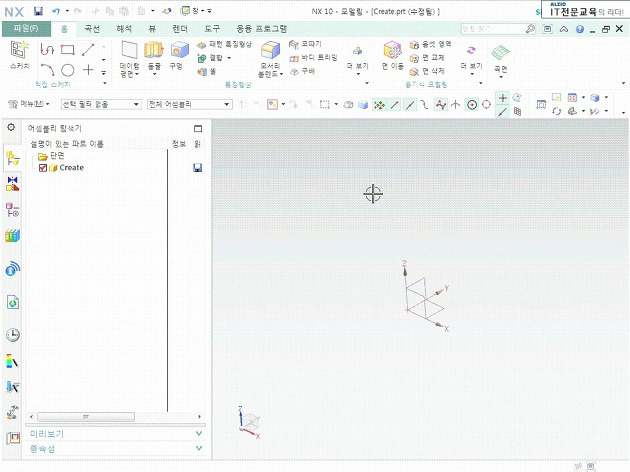Expand the Dependencies (종속성) section
Screen dimensions: 630x472
pyautogui.click(x=116, y=449)
